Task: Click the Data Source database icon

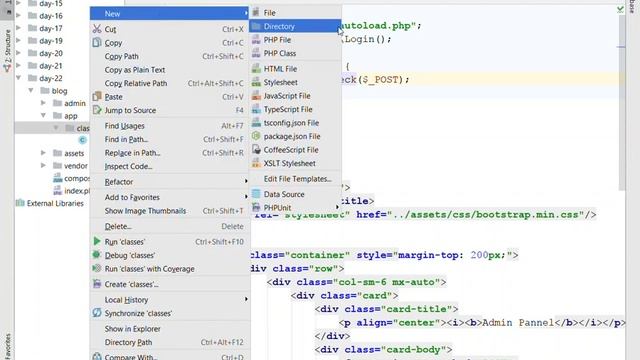Action: tap(256, 194)
